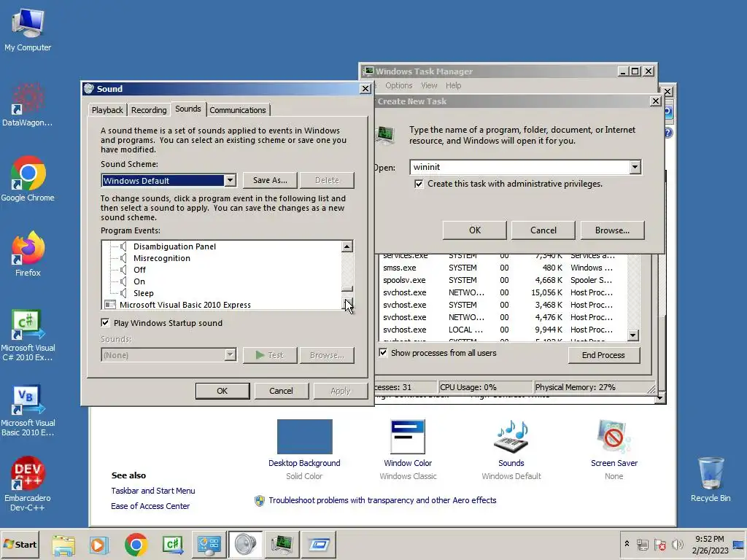Launch Firefox from desktop icon
The height and width of the screenshot is (560, 747).
click(x=28, y=254)
